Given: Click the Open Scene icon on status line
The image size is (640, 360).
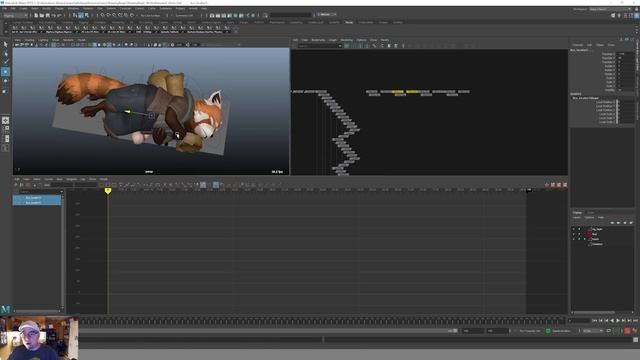Looking at the screenshot, I should coord(42,16).
